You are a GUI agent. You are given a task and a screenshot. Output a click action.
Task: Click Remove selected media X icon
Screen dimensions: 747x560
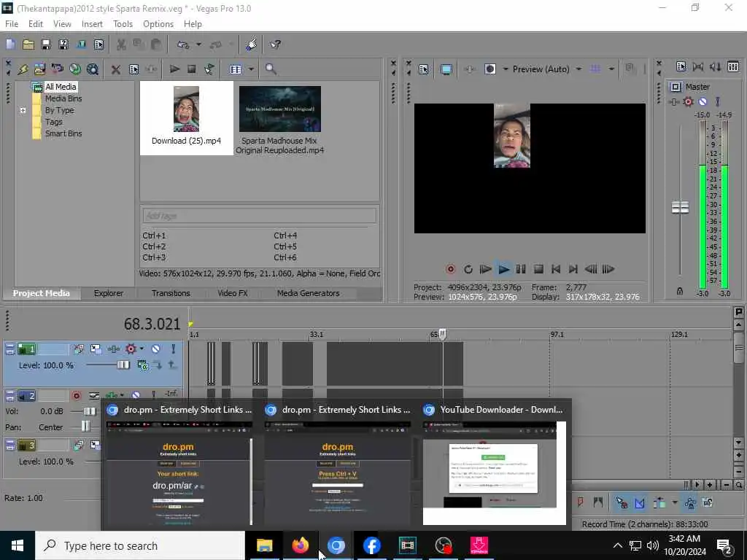click(115, 69)
